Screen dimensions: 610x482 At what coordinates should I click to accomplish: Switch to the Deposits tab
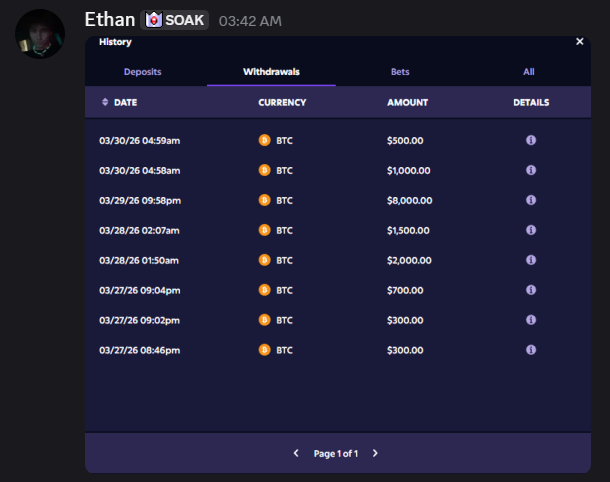pyautogui.click(x=142, y=72)
